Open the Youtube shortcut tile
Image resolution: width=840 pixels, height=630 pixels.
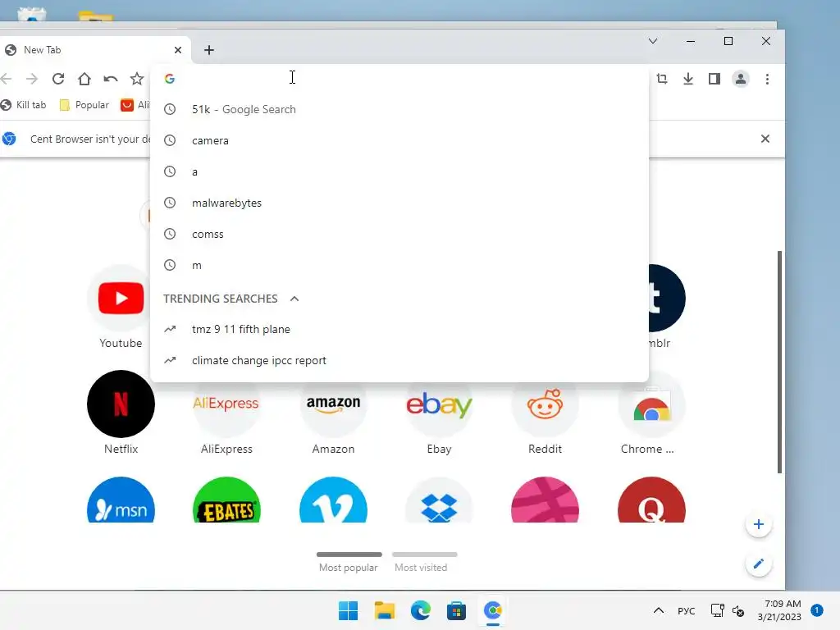121,308
